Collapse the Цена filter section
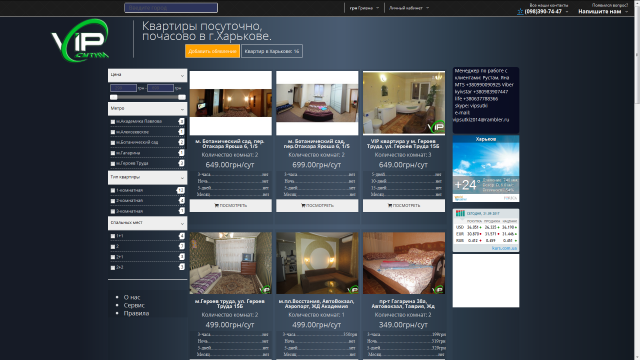 [x=147, y=75]
